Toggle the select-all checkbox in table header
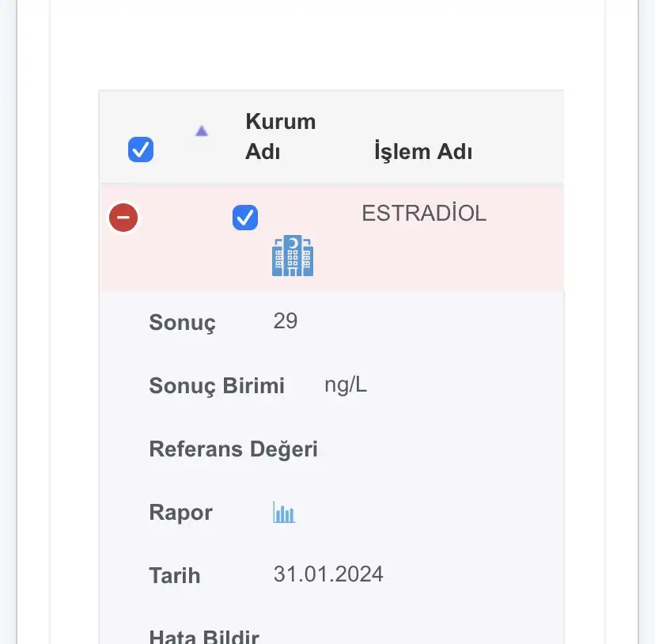The width and height of the screenshot is (655, 644). click(141, 150)
